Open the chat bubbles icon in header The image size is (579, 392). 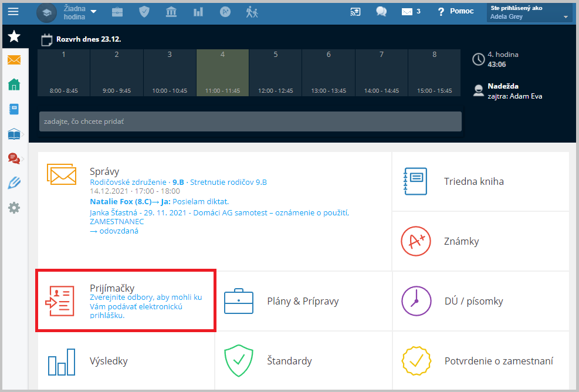pos(381,12)
